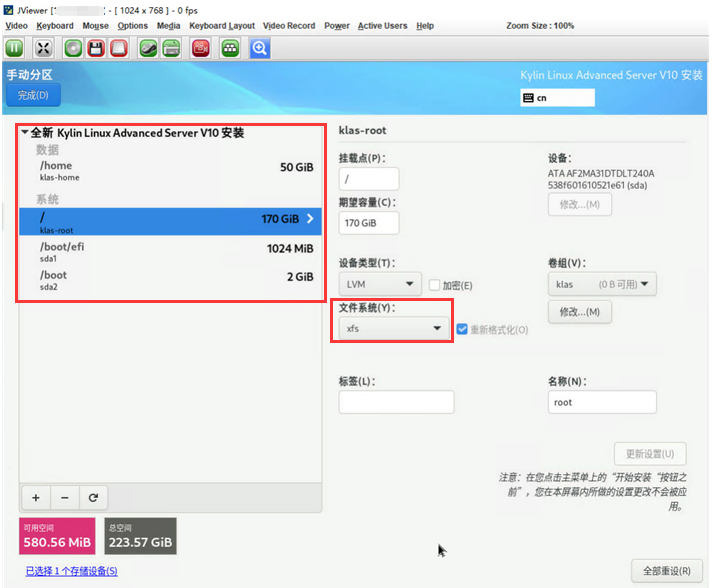Click the 挂载点 mount point field
Screen dimensions: 714x588
[369, 179]
